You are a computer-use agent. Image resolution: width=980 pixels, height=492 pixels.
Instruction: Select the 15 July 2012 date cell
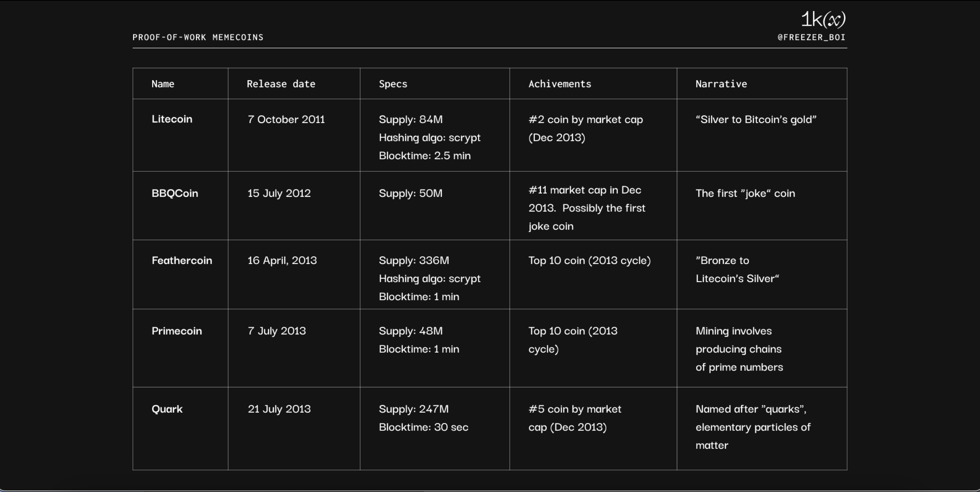[279, 193]
